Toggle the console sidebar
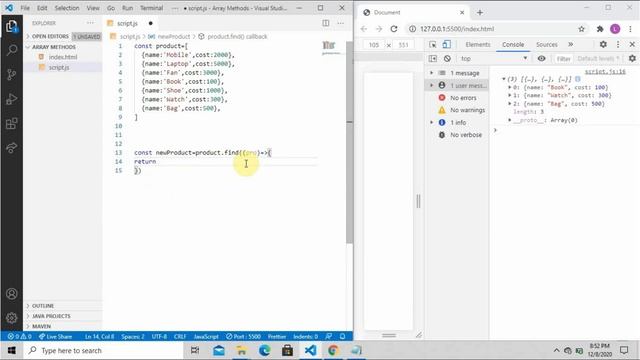 [433, 59]
